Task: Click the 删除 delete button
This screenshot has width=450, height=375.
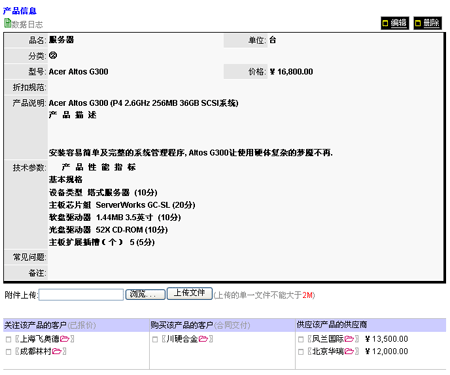Action: click(428, 23)
